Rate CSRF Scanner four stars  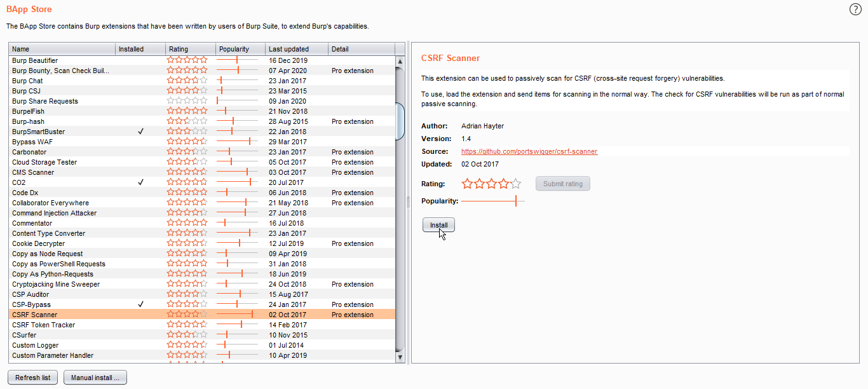coord(504,184)
